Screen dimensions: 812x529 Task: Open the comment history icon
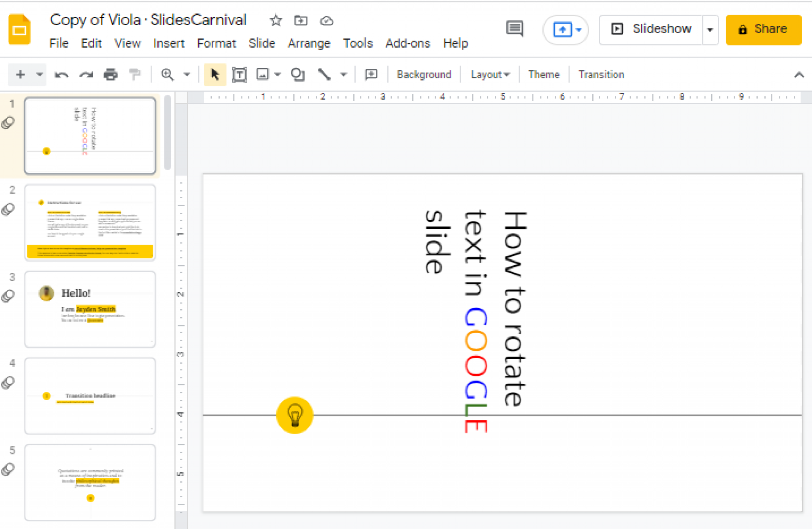(515, 29)
